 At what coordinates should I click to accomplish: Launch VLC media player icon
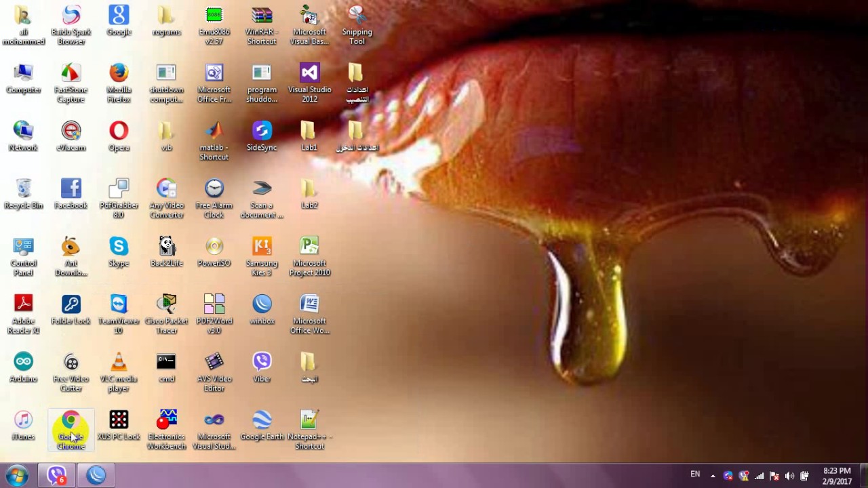click(119, 373)
